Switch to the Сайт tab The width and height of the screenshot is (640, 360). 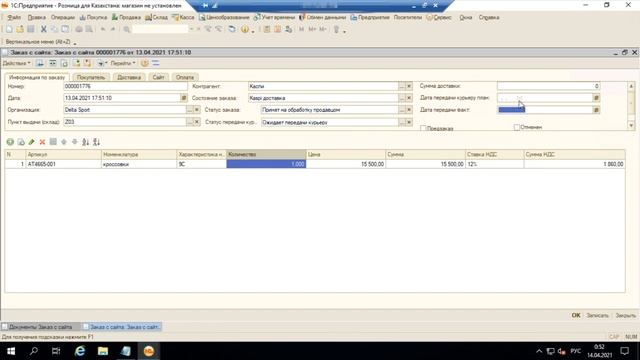click(158, 77)
